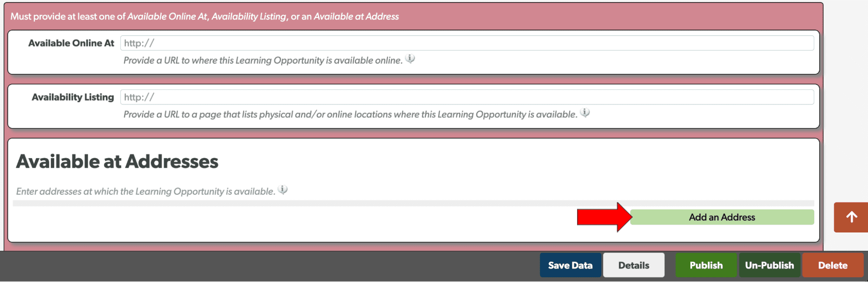
Task: Switch to the Details tab
Action: point(634,265)
